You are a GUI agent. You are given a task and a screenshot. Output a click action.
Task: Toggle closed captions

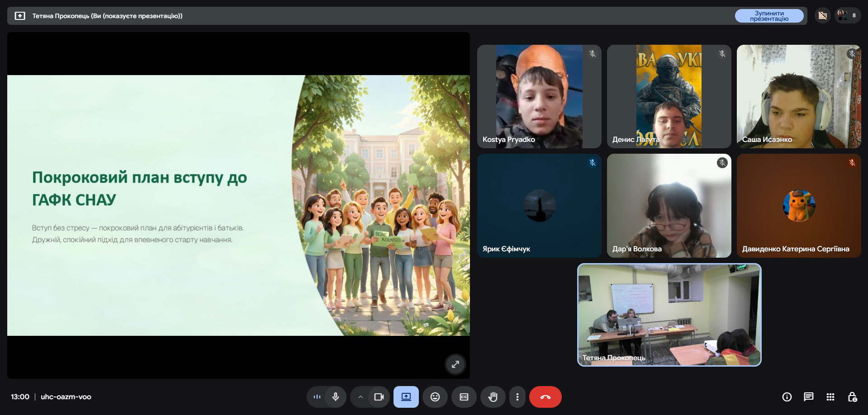[x=464, y=397]
